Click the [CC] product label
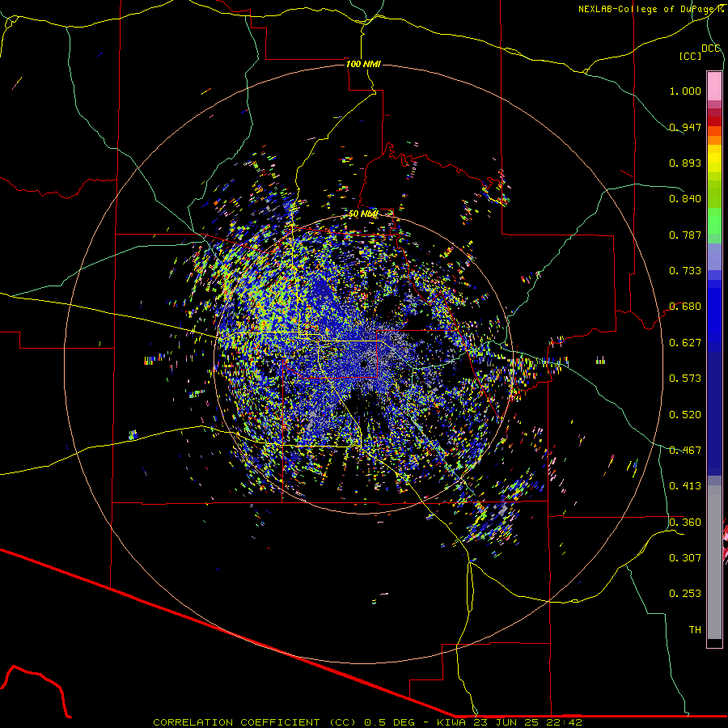 [690, 56]
